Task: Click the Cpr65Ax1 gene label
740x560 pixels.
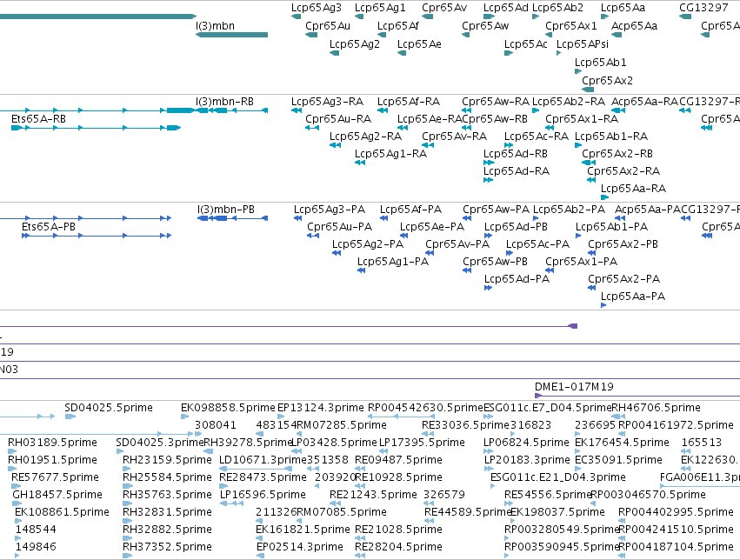Action: point(571,26)
